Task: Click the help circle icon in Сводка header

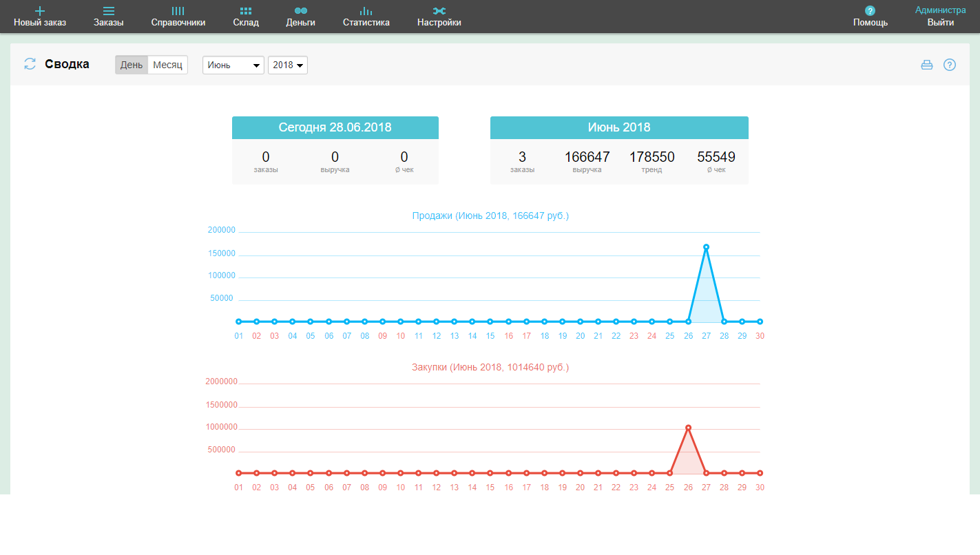Action: pos(950,65)
